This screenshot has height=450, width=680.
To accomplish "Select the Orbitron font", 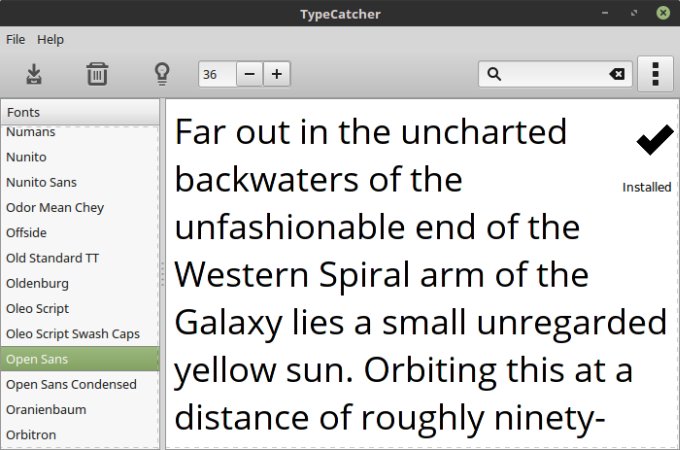I will tap(80, 434).
